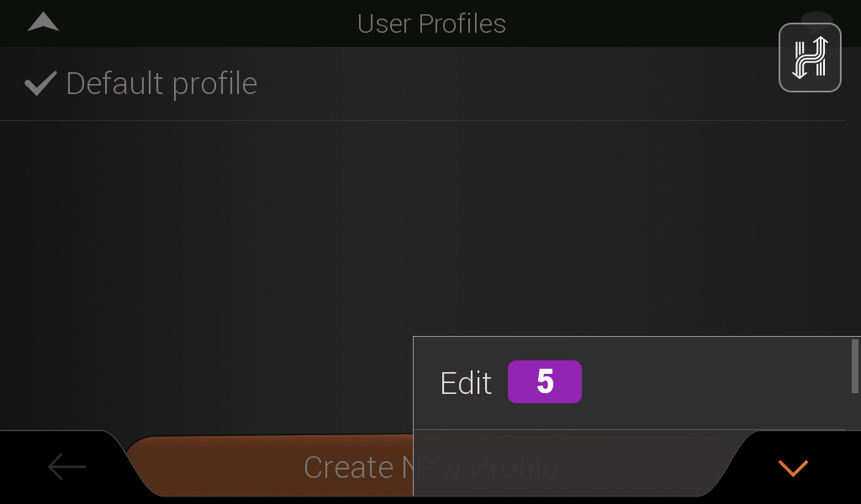
Task: Open the route lanes icon button
Action: click(810, 58)
